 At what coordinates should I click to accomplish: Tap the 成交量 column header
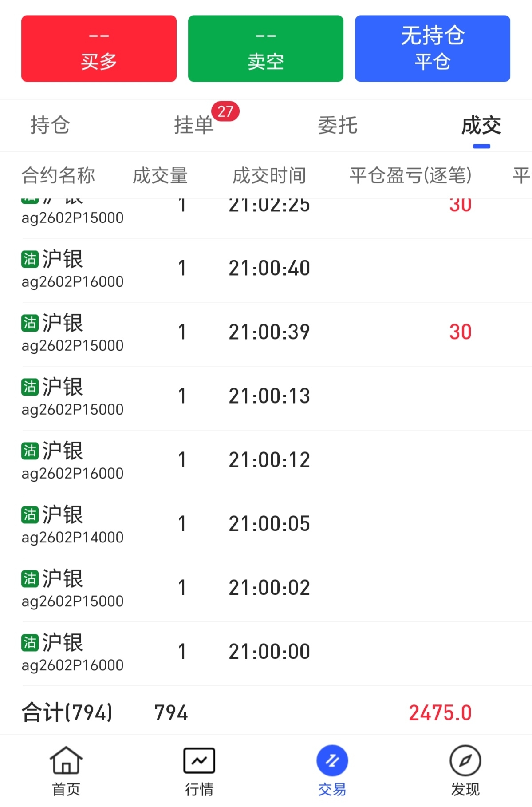160,175
